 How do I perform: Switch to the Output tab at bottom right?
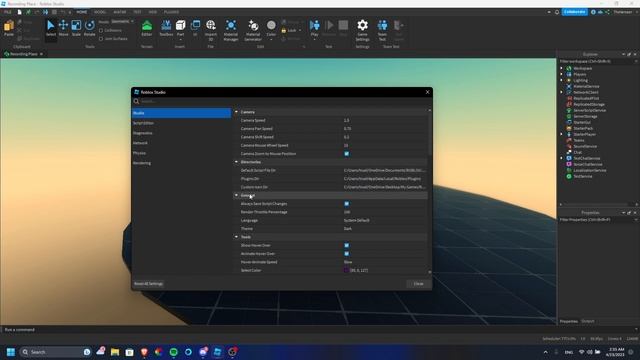click(x=588, y=321)
